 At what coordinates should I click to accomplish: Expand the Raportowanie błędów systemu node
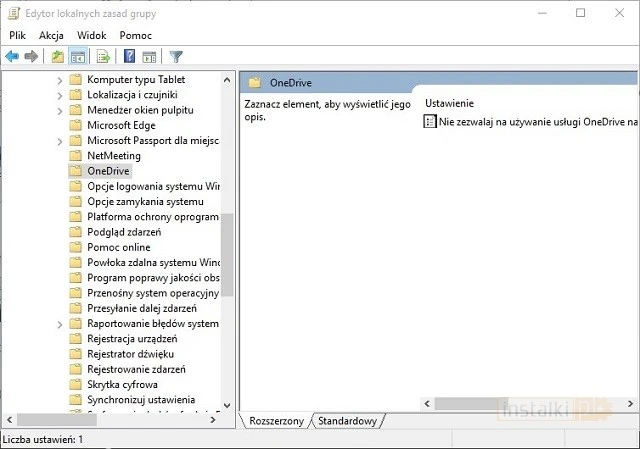60,324
